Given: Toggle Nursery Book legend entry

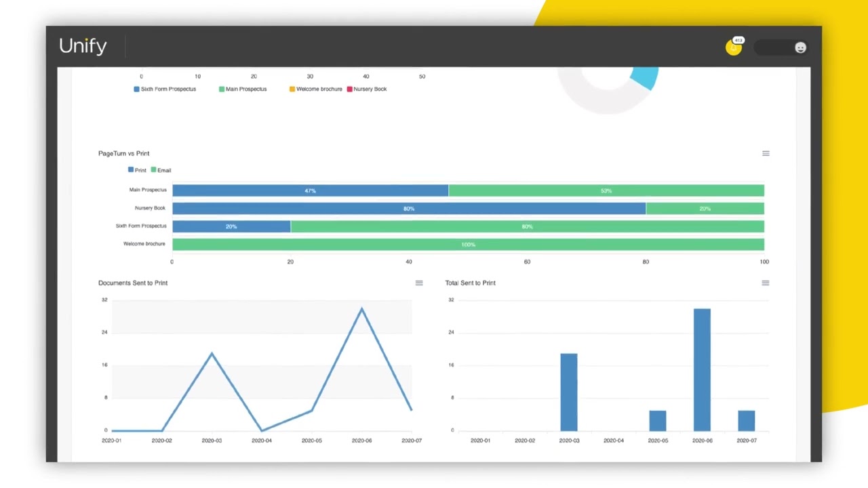Looking at the screenshot, I should click(x=367, y=89).
